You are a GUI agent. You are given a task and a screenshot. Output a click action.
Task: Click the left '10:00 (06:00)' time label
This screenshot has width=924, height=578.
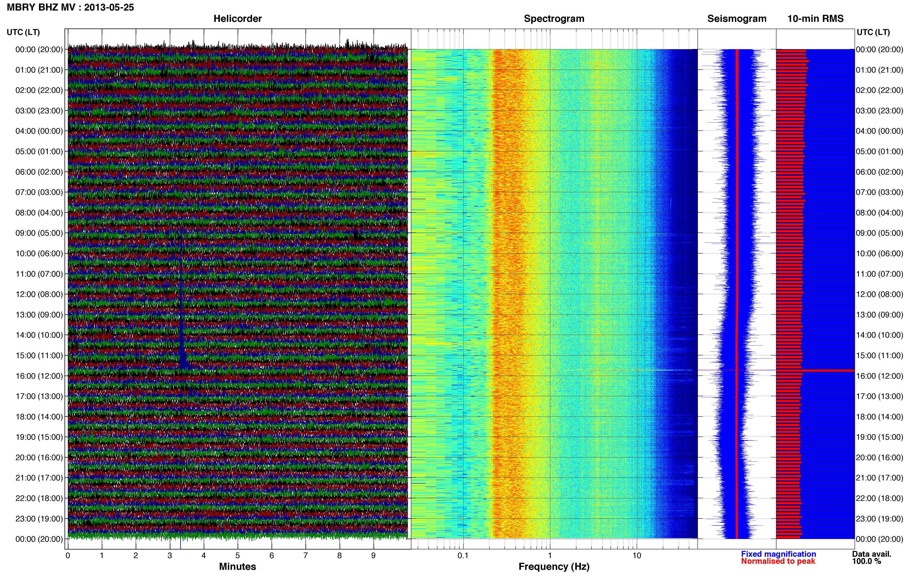tap(39, 253)
